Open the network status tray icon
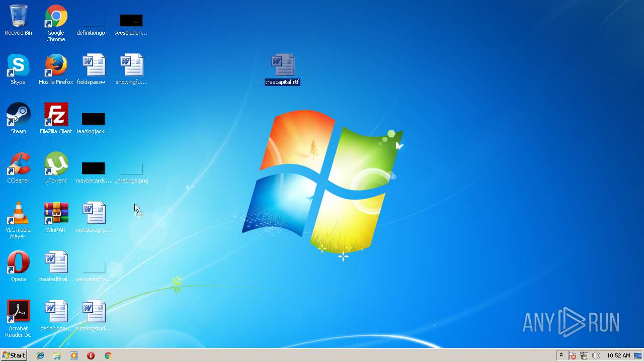Image resolution: width=644 pixels, height=362 pixels. click(x=584, y=355)
